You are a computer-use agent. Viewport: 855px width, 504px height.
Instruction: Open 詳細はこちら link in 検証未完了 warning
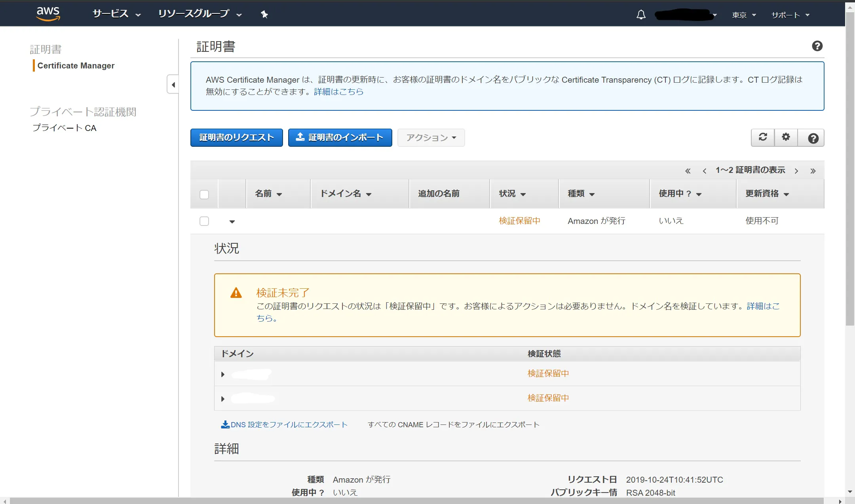(763, 306)
